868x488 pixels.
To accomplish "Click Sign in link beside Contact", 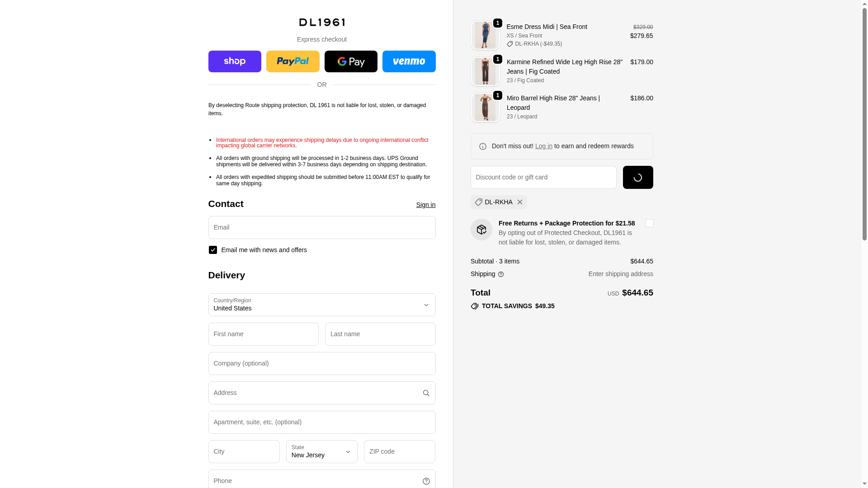I will 425,205.
